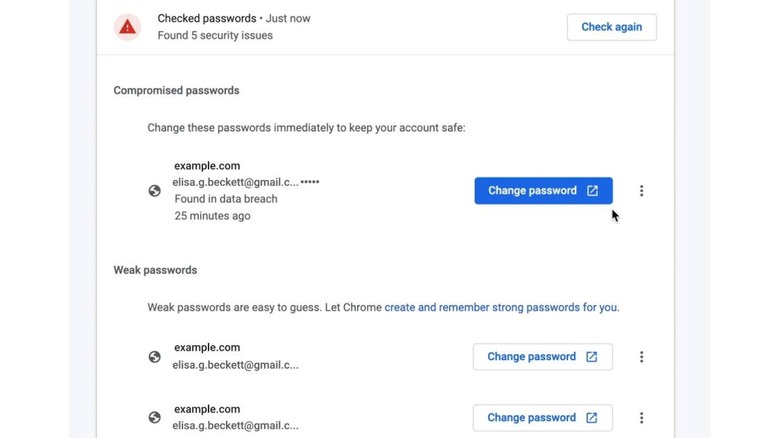Screen dimensions: 780x438
Task: Click Change password for first weak password
Action: [x=543, y=357]
